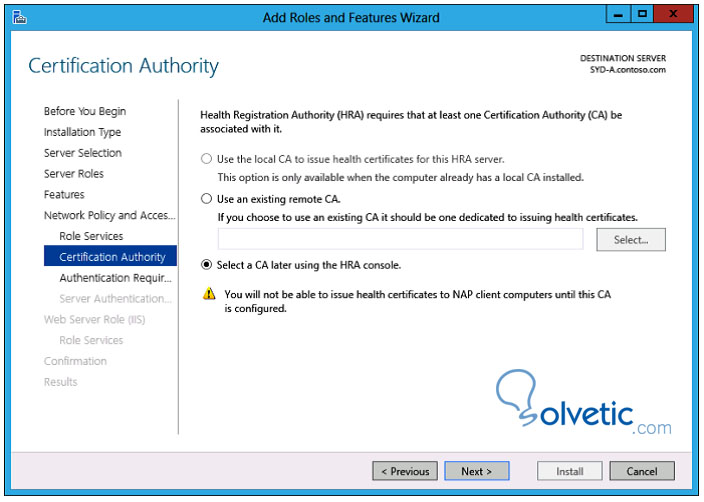Click the 'This option is only available' note
The height and width of the screenshot is (502, 704).
tap(400, 177)
